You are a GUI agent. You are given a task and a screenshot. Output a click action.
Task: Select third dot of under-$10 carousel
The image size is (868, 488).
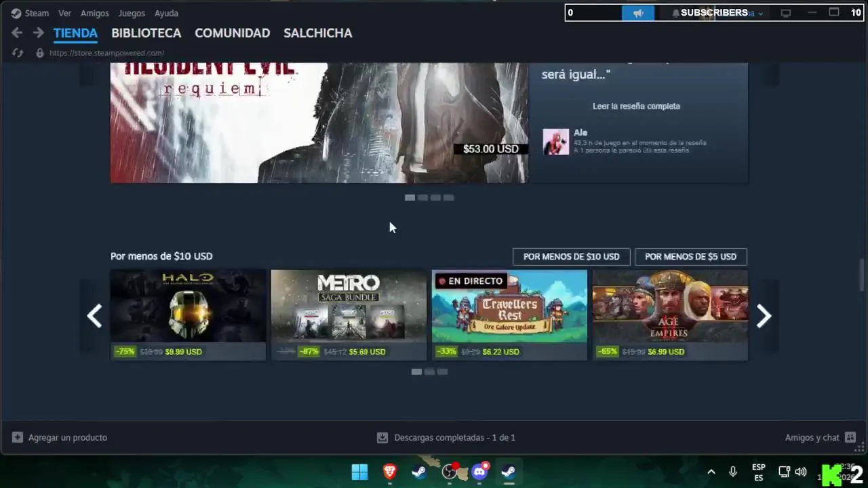[x=442, y=371]
